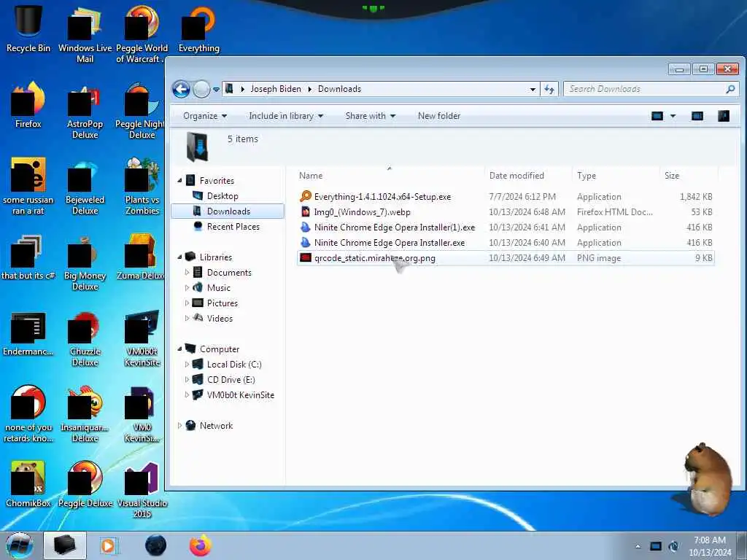
Task: Select the Everything desktop shortcut
Action: coord(198,29)
